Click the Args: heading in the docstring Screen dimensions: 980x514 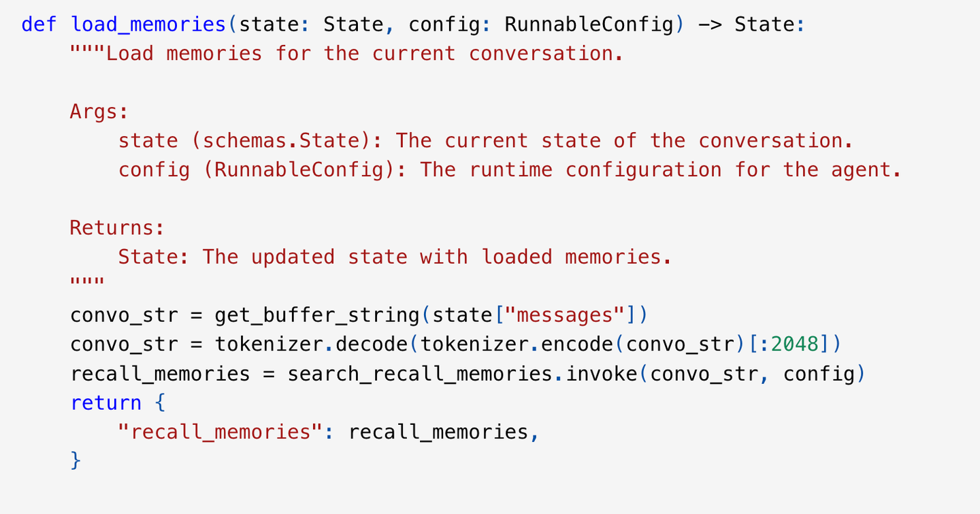point(99,112)
